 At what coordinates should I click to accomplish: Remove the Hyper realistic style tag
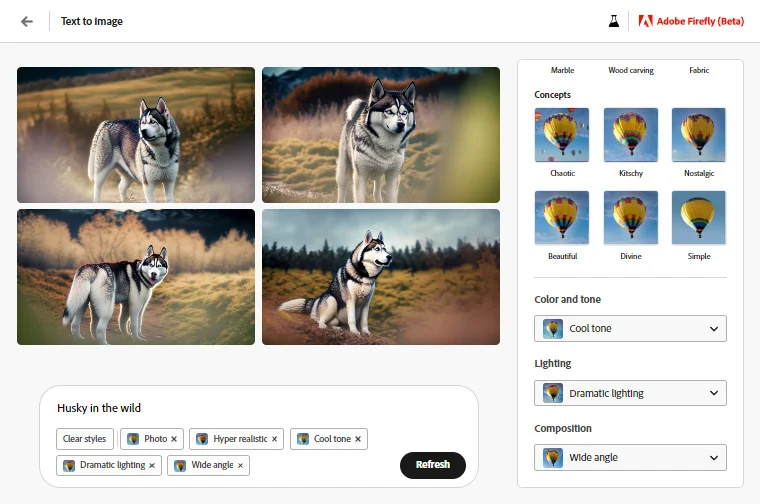275,439
